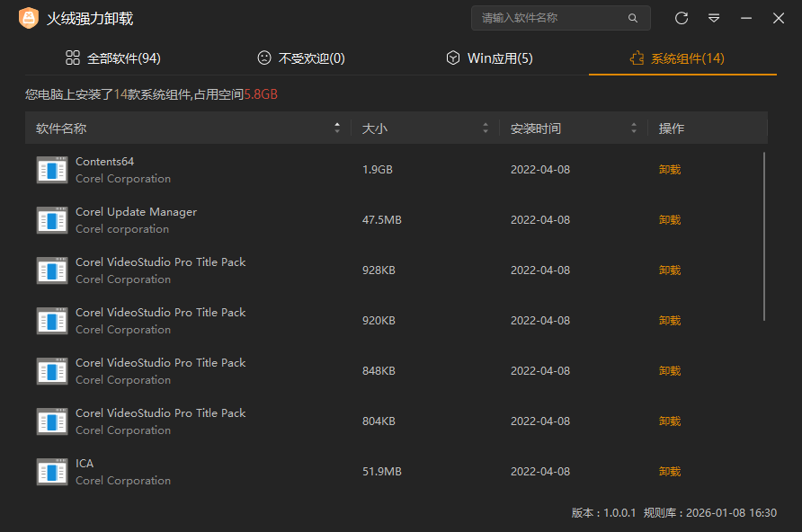The width and height of the screenshot is (802, 532).
Task: Click the ICA program icon
Action: pos(52,472)
